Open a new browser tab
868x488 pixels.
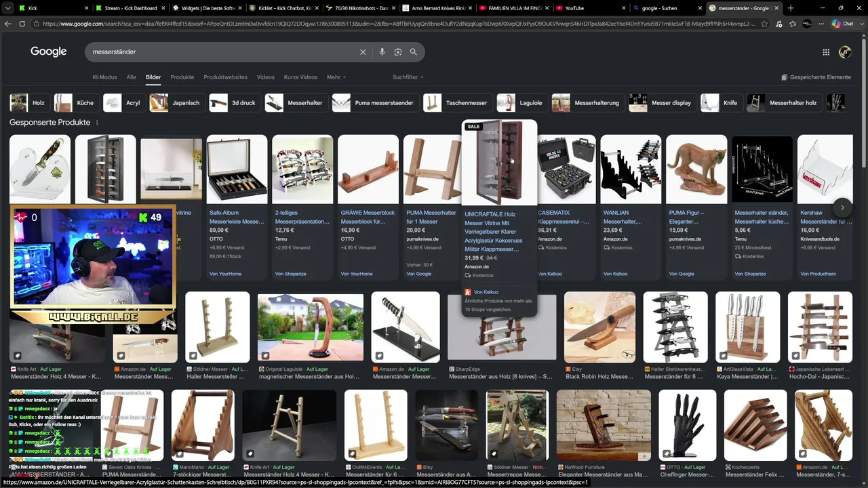[x=791, y=8]
